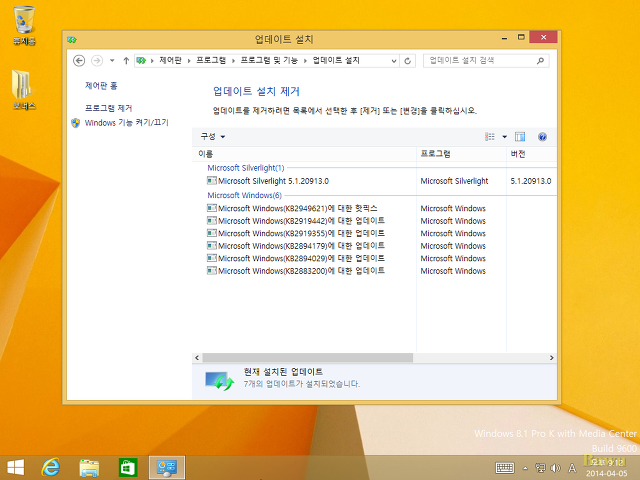Expand the address bar history dropdown

pyautogui.click(x=394, y=61)
